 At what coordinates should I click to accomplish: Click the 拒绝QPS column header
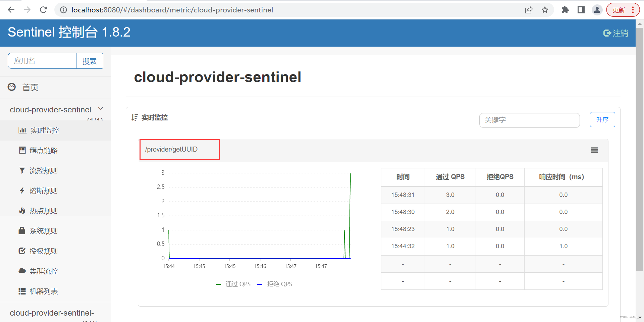coord(500,177)
